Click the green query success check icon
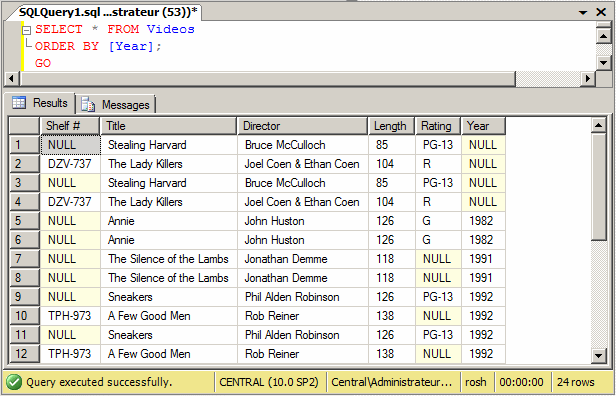Image resolution: width=616 pixels, height=396 pixels. pyautogui.click(x=14, y=382)
